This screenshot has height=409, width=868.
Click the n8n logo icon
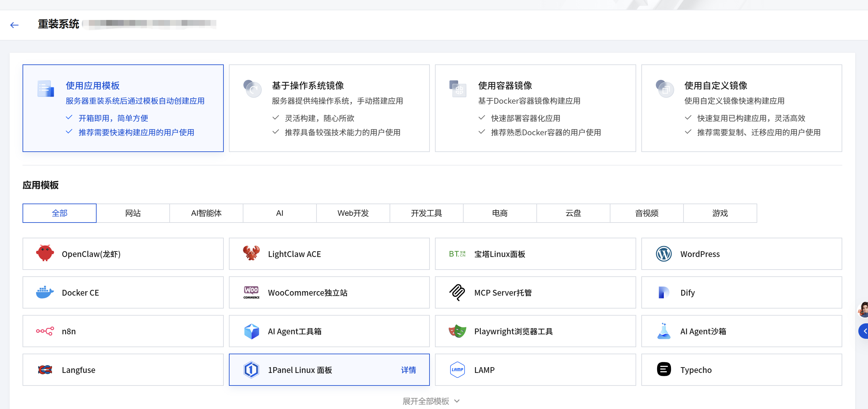[45, 331]
